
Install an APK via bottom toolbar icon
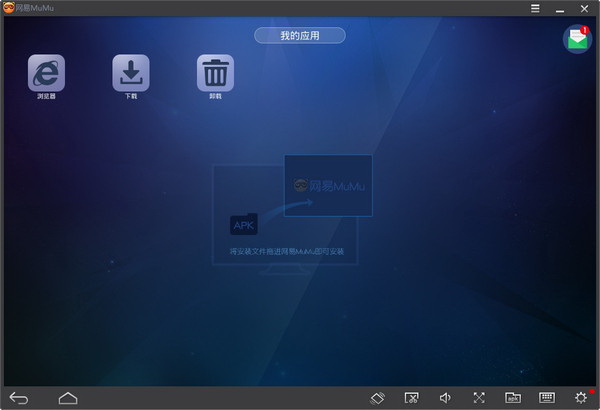click(x=513, y=398)
